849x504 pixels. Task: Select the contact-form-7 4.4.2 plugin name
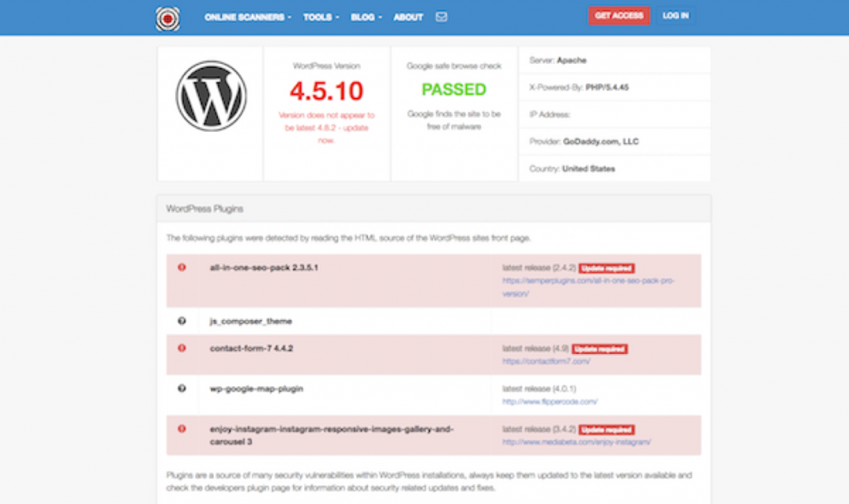pos(251,348)
